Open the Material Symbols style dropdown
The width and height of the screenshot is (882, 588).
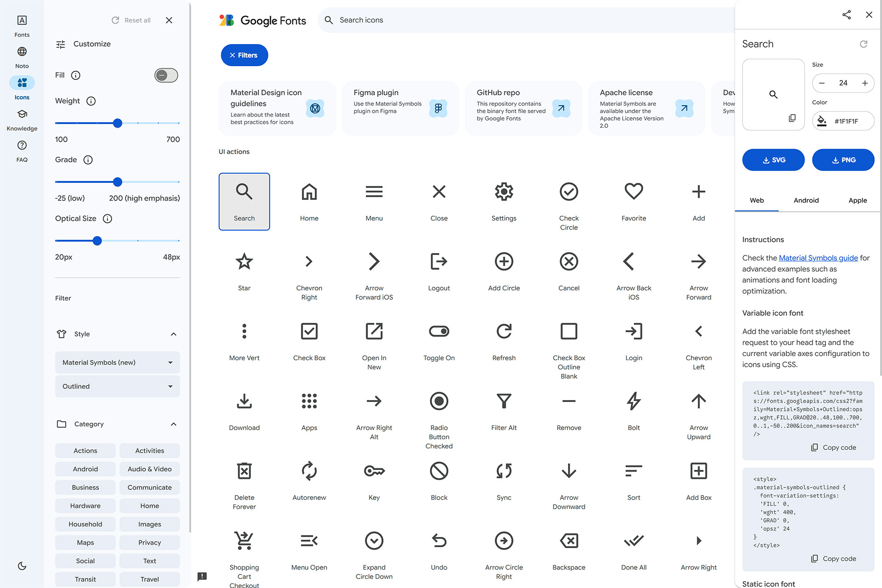tap(117, 362)
